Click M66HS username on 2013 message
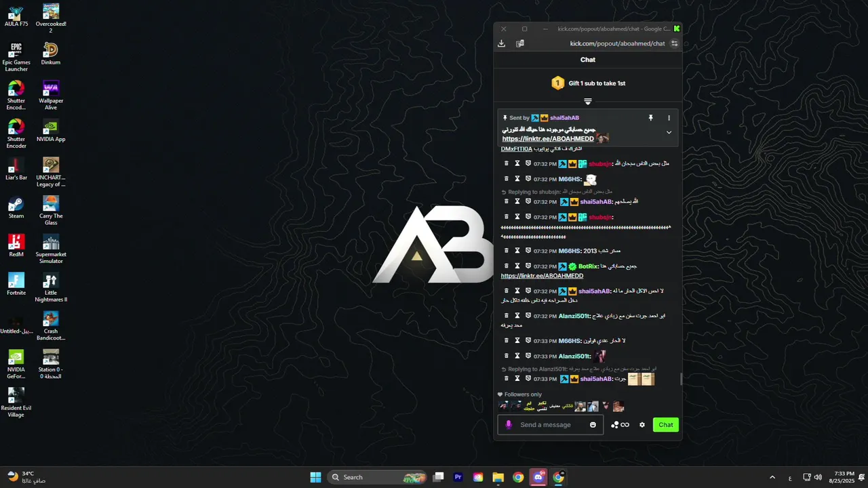This screenshot has height=488, width=868. [x=570, y=251]
